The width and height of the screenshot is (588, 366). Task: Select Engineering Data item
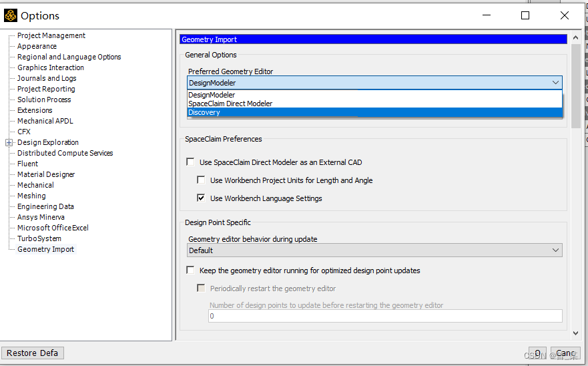tap(45, 206)
